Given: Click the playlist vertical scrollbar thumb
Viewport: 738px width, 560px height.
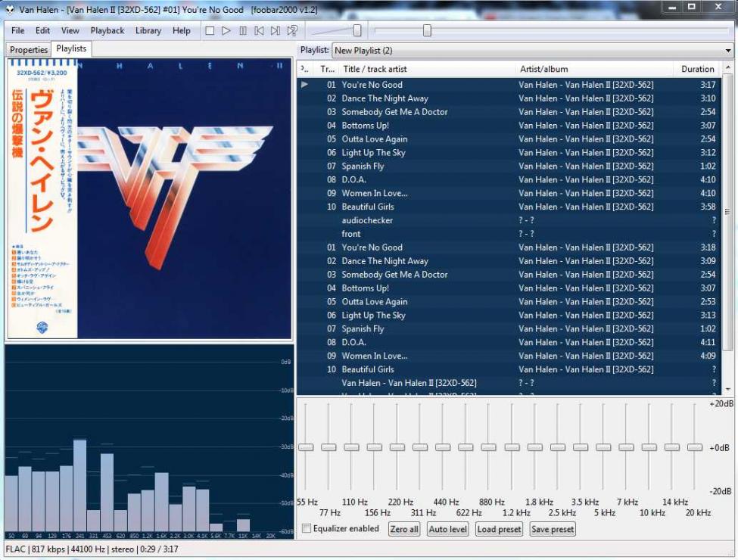Looking at the screenshot, I should (728, 212).
